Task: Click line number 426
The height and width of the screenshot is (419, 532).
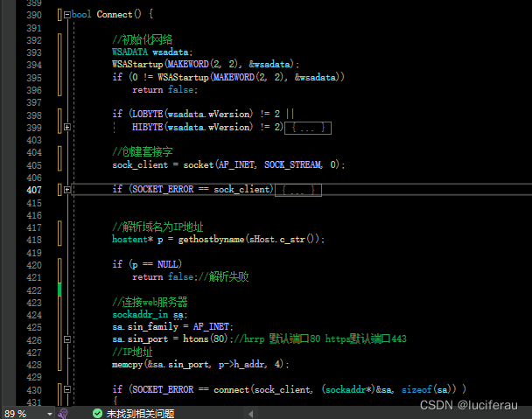Action: click(x=34, y=340)
